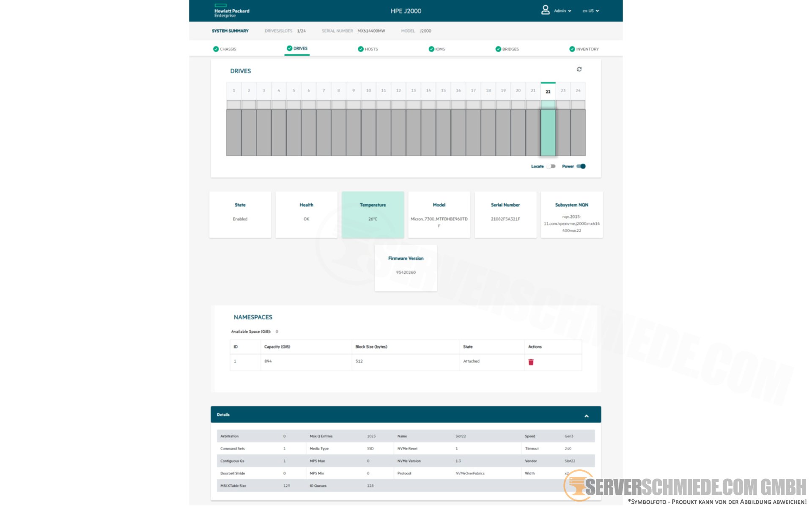812x508 pixels.
Task: Toggle the drive Power switch off
Action: 581,166
